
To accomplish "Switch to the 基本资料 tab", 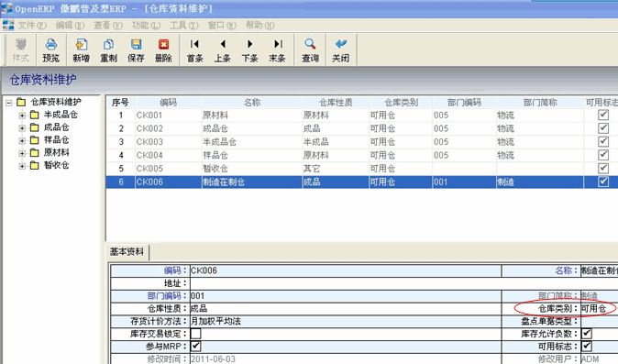I will pyautogui.click(x=127, y=252).
